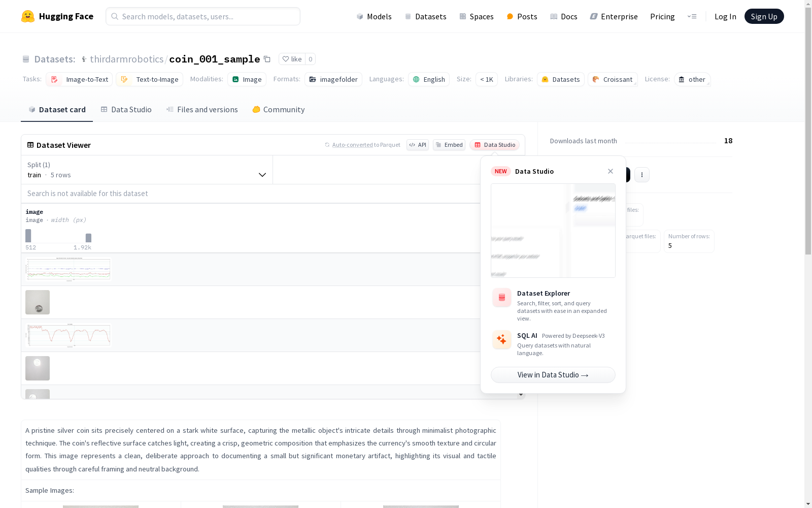The width and height of the screenshot is (812, 508).
Task: Select the 1.92k width histogram bar
Action: click(88, 238)
